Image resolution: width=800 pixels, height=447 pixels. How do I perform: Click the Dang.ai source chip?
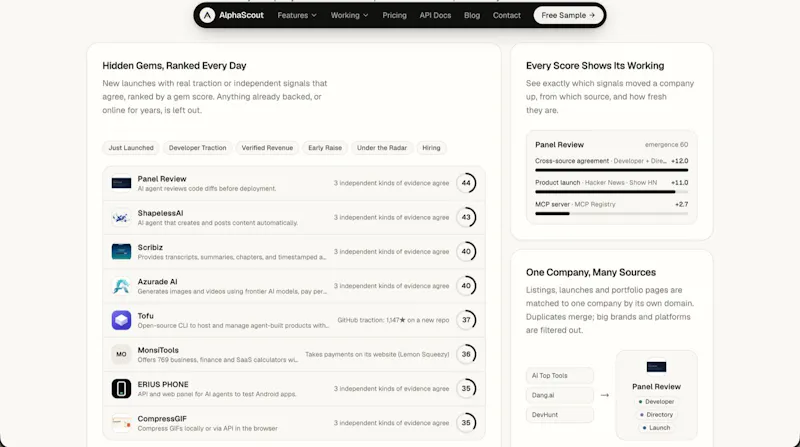560,395
